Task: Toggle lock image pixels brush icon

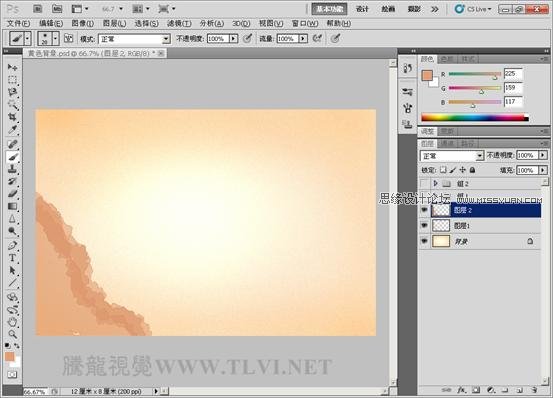Action: (453, 170)
